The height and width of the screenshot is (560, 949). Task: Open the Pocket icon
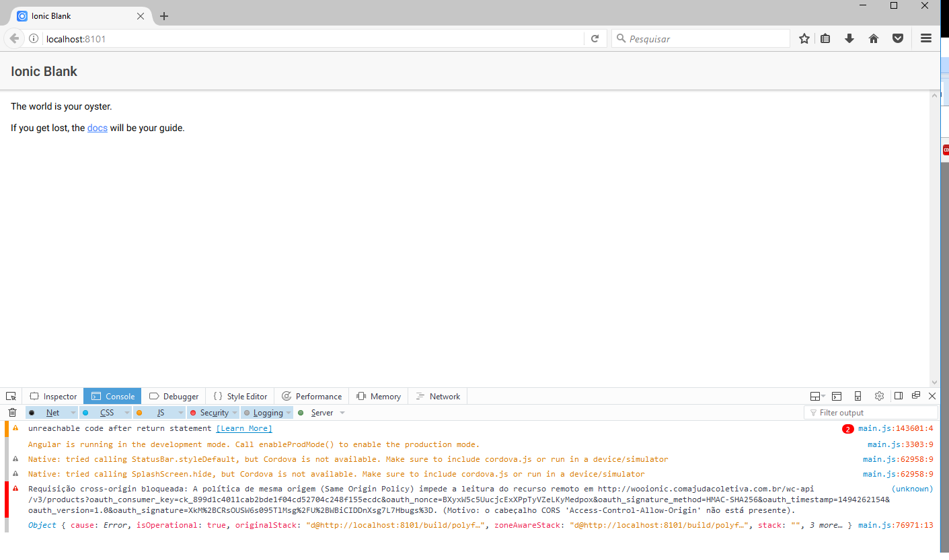[898, 39]
